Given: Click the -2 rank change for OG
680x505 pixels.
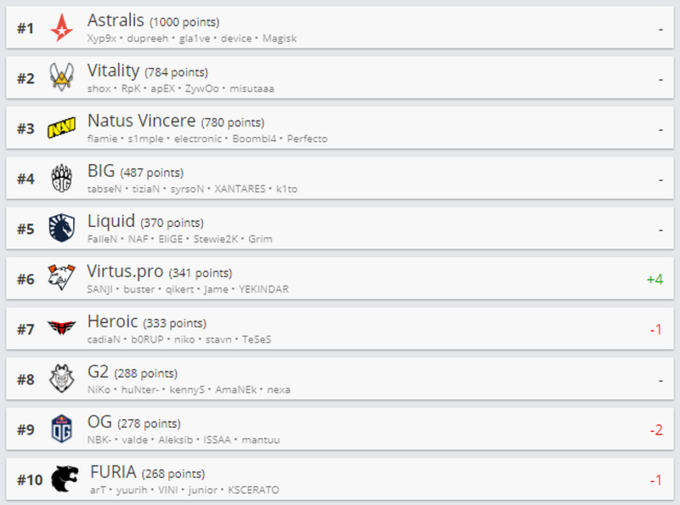Looking at the screenshot, I should (656, 430).
